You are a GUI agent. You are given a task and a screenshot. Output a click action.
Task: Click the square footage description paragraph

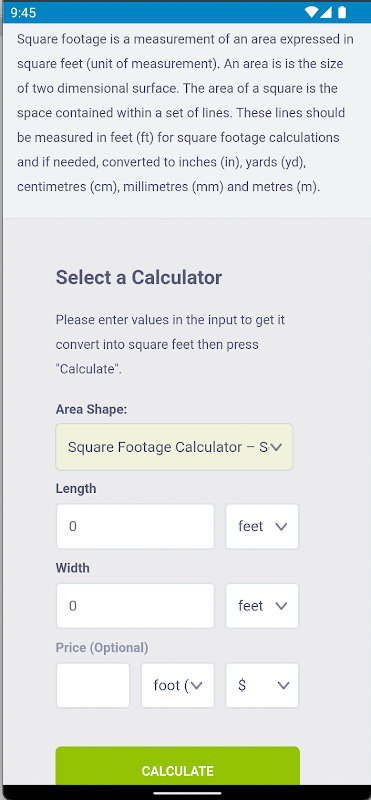[x=185, y=113]
